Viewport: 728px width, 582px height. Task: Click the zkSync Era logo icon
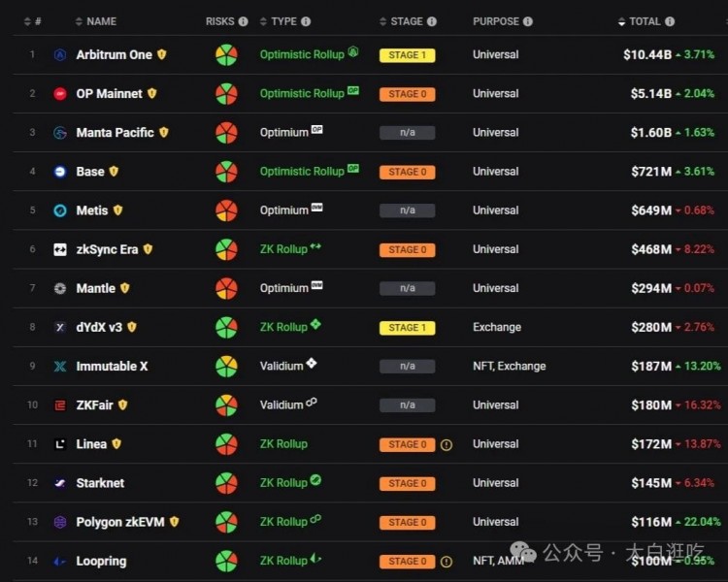[60, 249]
